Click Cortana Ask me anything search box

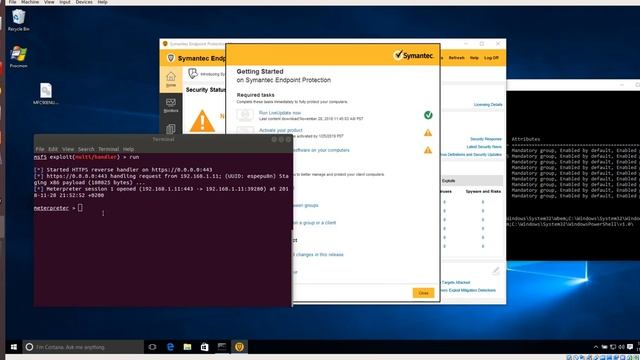point(83,347)
